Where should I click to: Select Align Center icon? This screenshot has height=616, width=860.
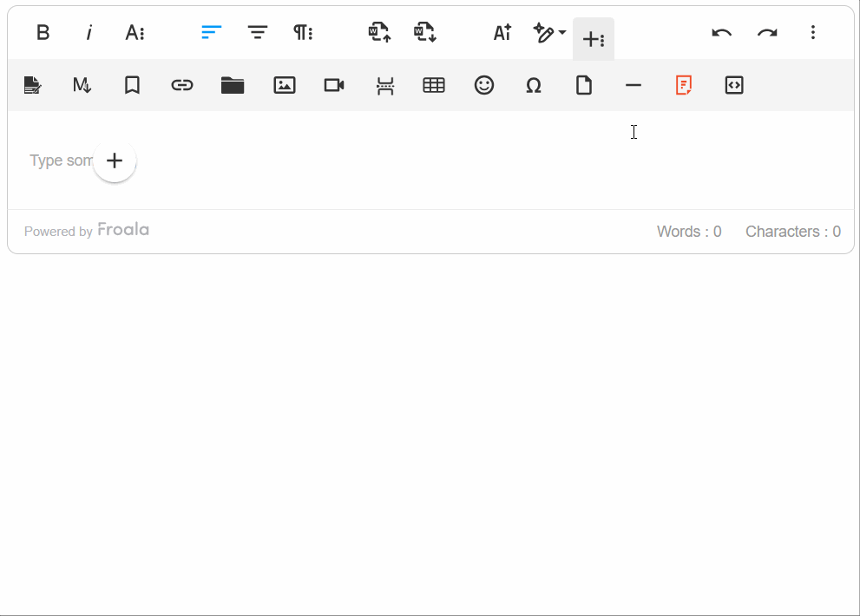point(257,33)
